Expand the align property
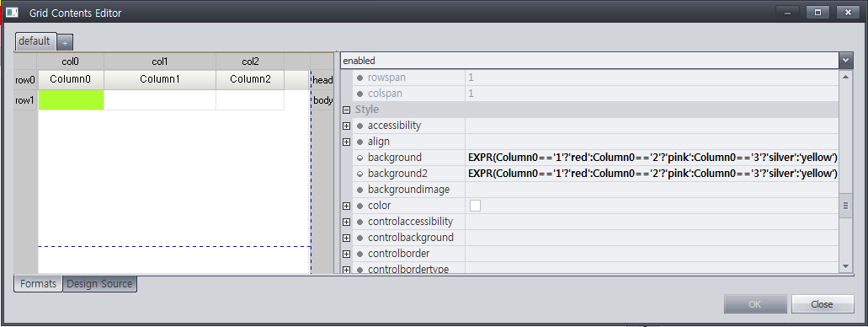Screen dimensions: 868x327 coord(347,142)
